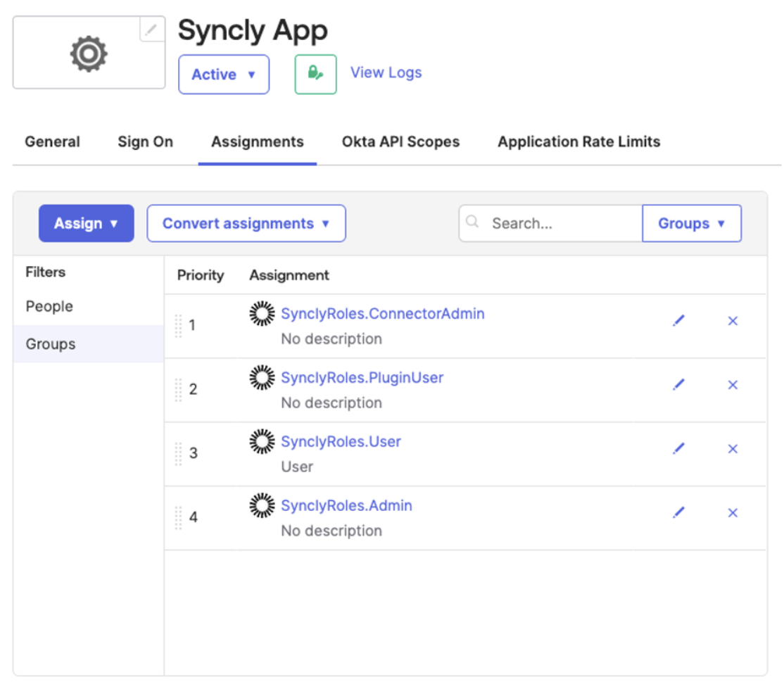Remove the SynclyRoles.Admin assignment
Viewport: 784px width, 684px height.
733,513
